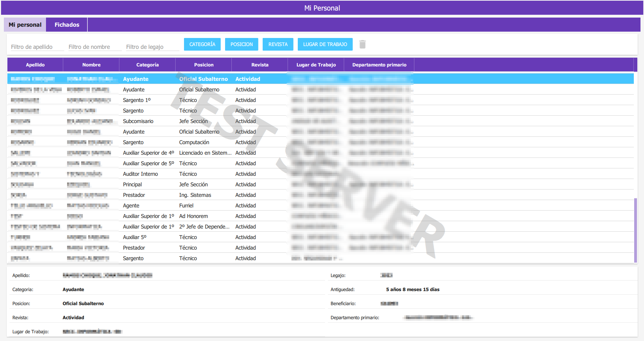Click the Filtro de nombre input
644x341 pixels.
(x=94, y=47)
